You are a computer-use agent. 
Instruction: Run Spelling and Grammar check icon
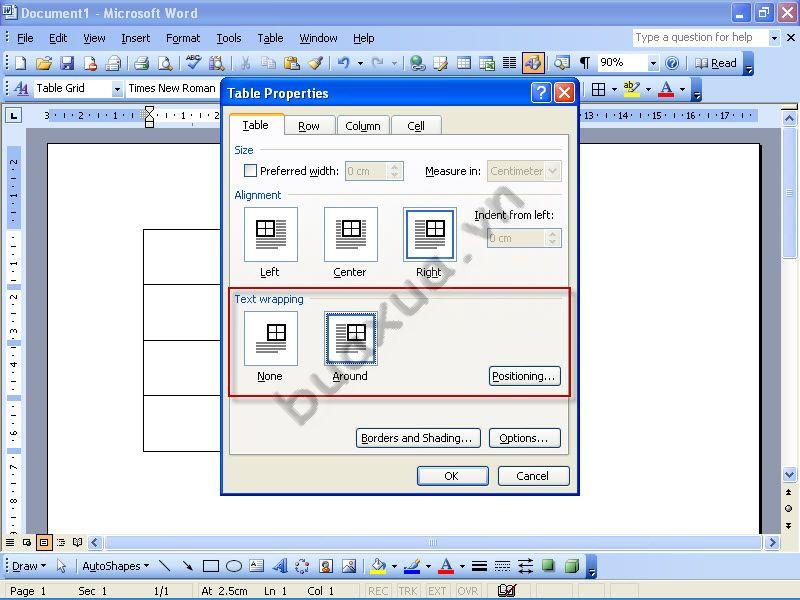(x=193, y=63)
